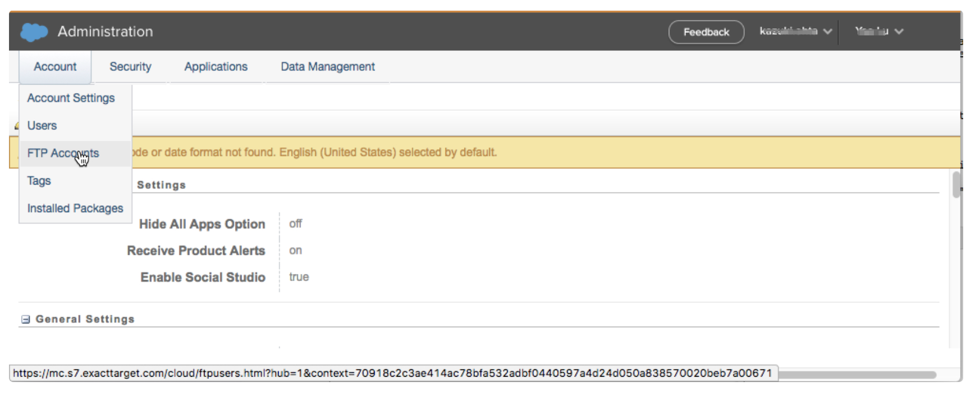This screenshot has width=980, height=400.
Task: Click the Feedback button
Action: tap(706, 32)
